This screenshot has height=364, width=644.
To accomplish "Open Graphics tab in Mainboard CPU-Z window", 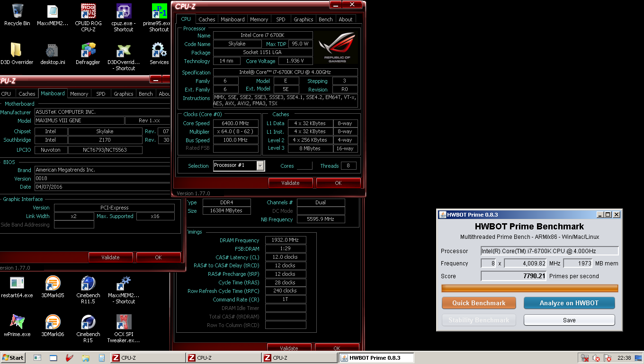I will pyautogui.click(x=124, y=94).
